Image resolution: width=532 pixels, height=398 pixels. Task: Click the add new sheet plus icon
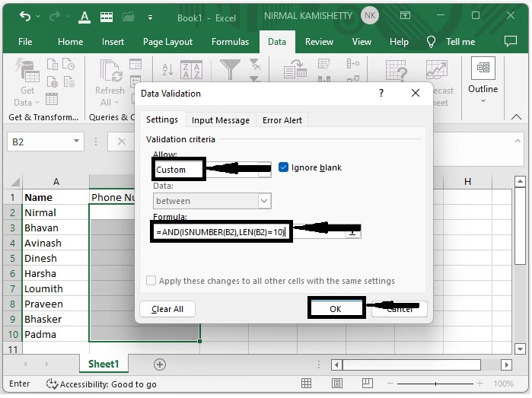point(160,365)
